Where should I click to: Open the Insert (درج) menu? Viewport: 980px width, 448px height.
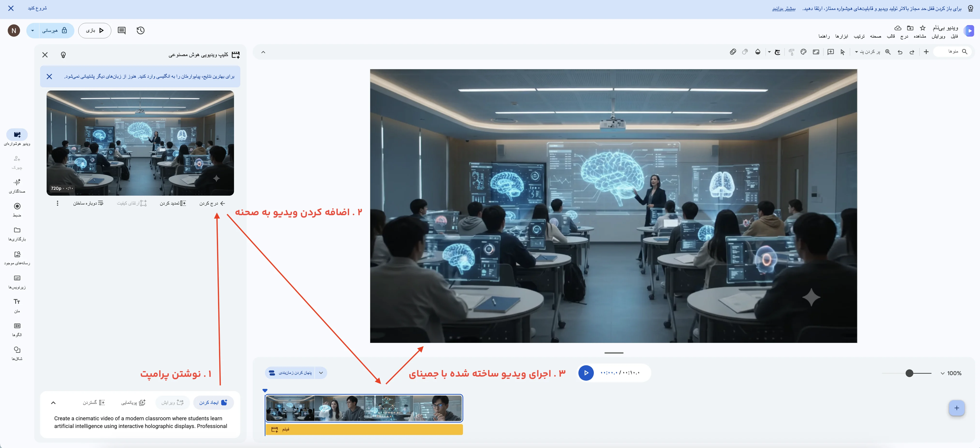click(x=904, y=36)
